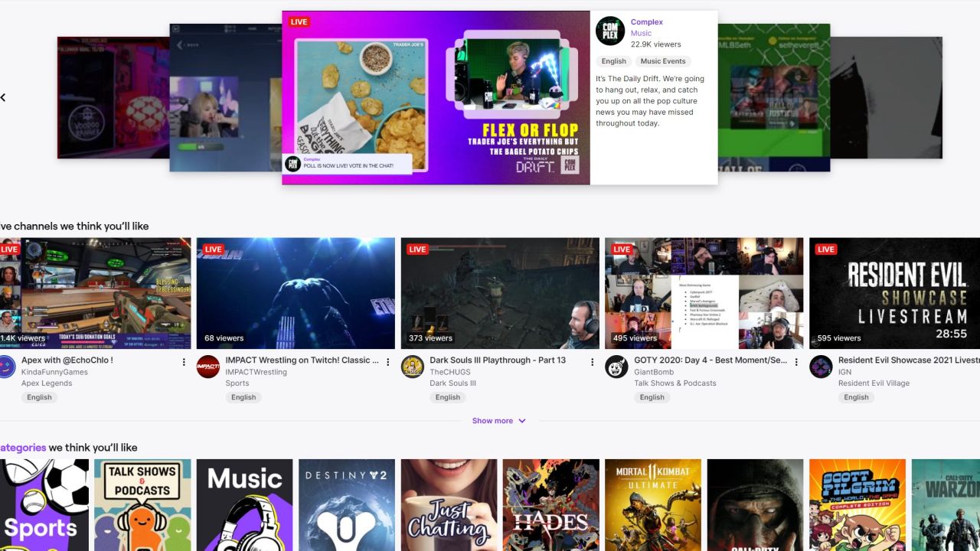Open TheCHUGS channel avatar

coord(413,367)
